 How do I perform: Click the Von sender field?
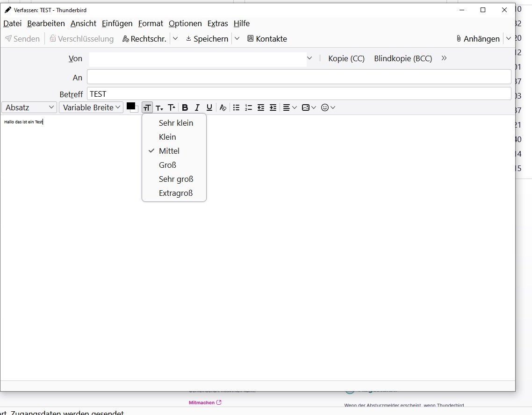coord(198,59)
